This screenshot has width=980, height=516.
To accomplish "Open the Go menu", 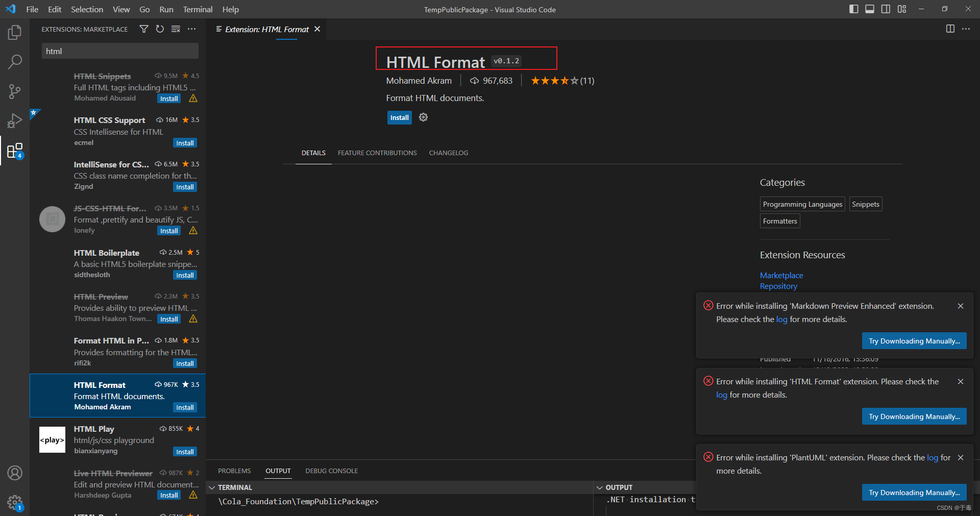I will coord(144,9).
